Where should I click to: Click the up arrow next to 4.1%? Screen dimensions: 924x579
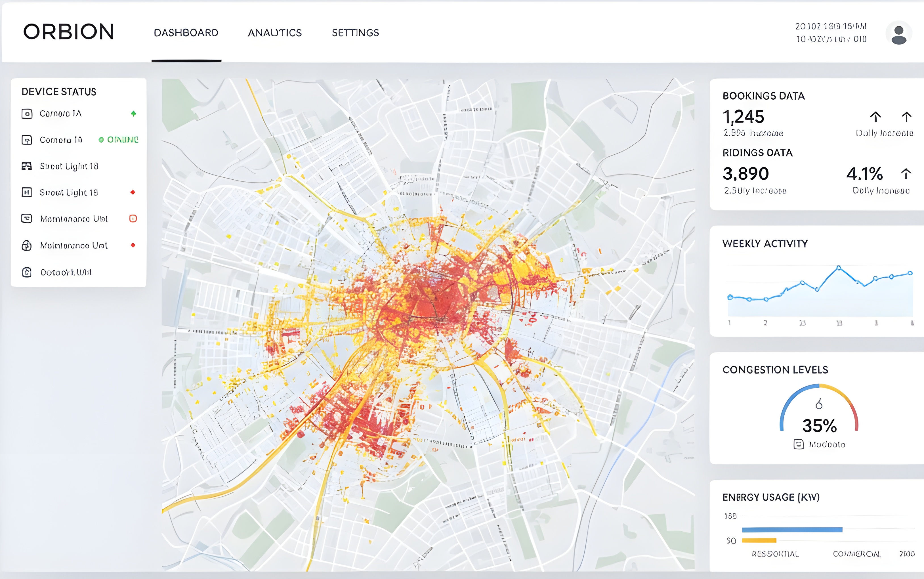(906, 174)
